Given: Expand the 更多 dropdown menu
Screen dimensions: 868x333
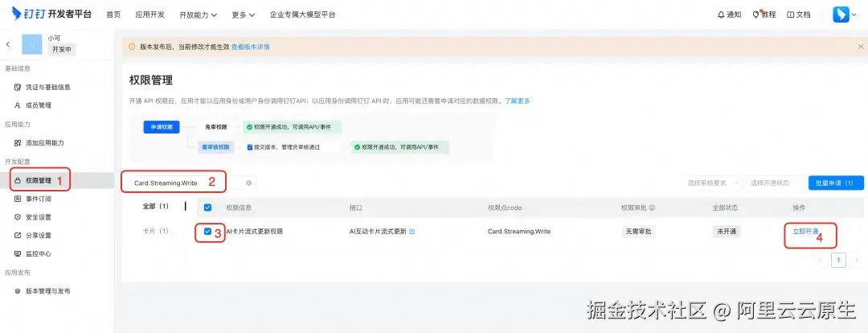Looking at the screenshot, I should (x=244, y=15).
